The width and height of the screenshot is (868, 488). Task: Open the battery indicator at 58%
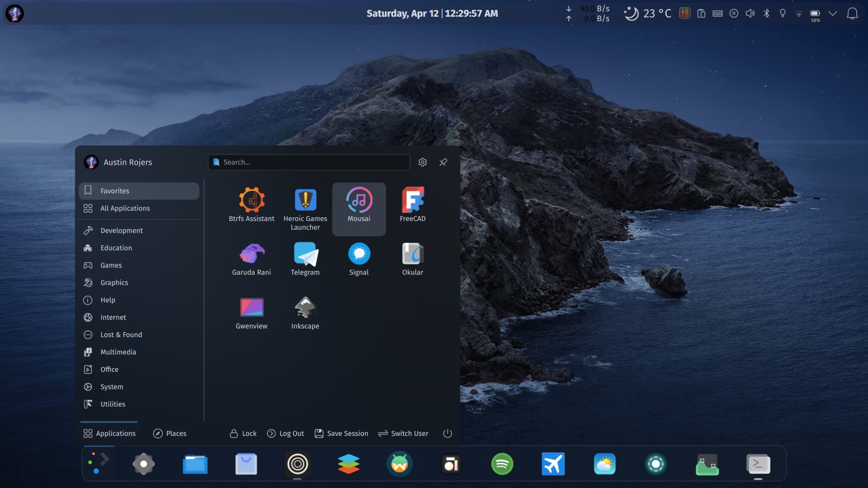pyautogui.click(x=815, y=14)
